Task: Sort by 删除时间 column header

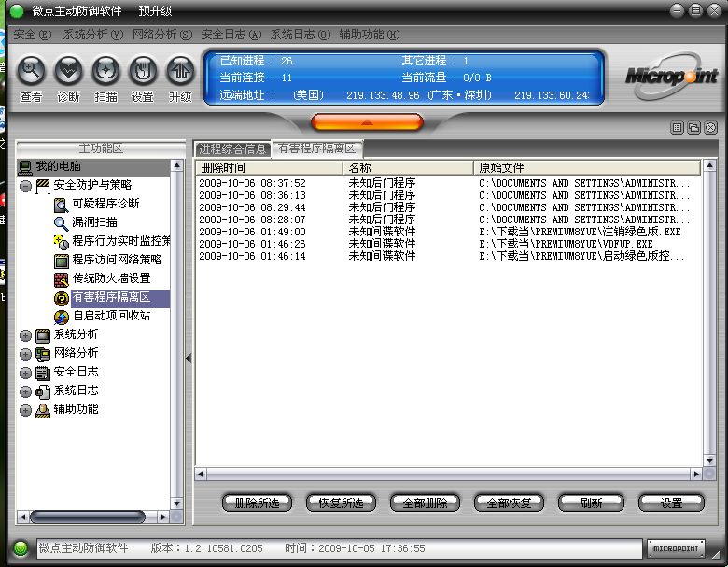Action: tap(270, 168)
